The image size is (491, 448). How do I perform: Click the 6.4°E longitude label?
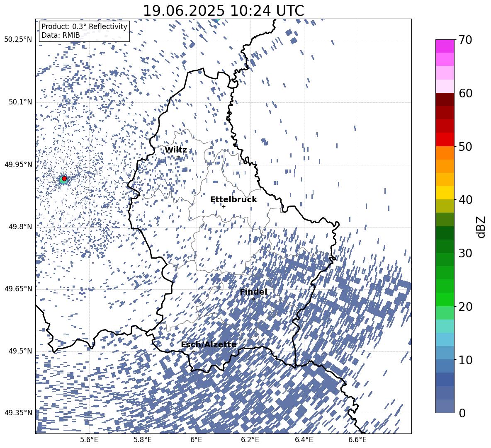[304, 440]
